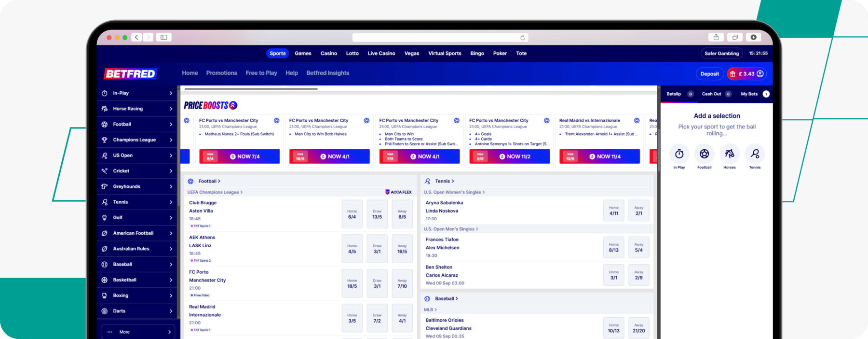Click the Golf icon in sidebar

[104, 218]
